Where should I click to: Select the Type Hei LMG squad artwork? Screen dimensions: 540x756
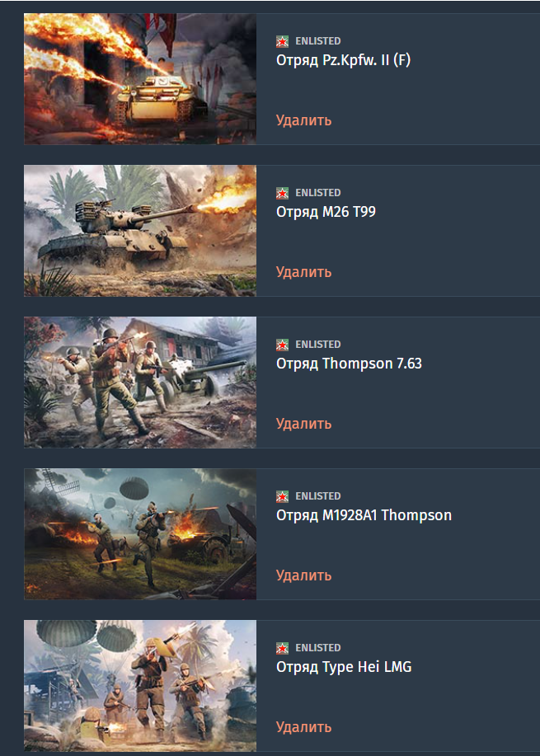point(140,686)
